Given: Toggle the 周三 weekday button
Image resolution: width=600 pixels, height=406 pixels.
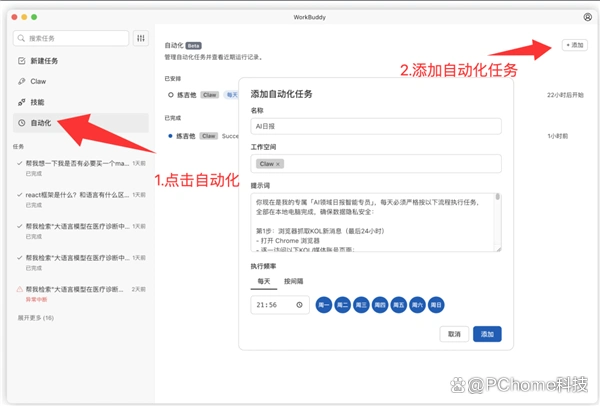Looking at the screenshot, I should coord(361,305).
